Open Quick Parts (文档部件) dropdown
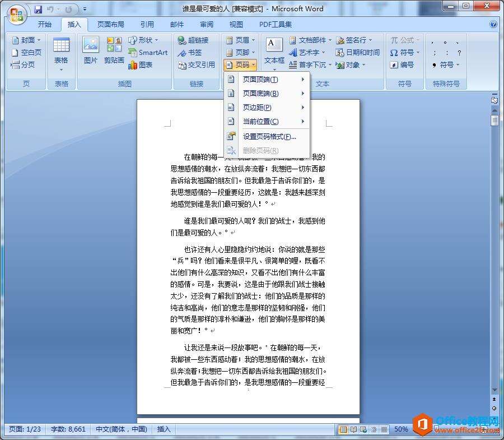Image resolution: width=504 pixels, height=440 pixels. pyautogui.click(x=310, y=40)
